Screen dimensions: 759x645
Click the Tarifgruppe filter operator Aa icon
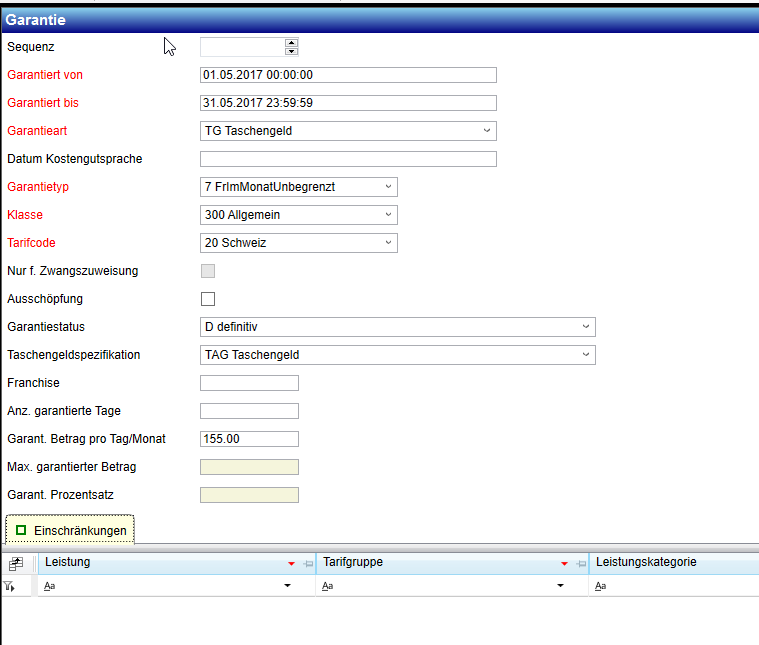(x=328, y=586)
